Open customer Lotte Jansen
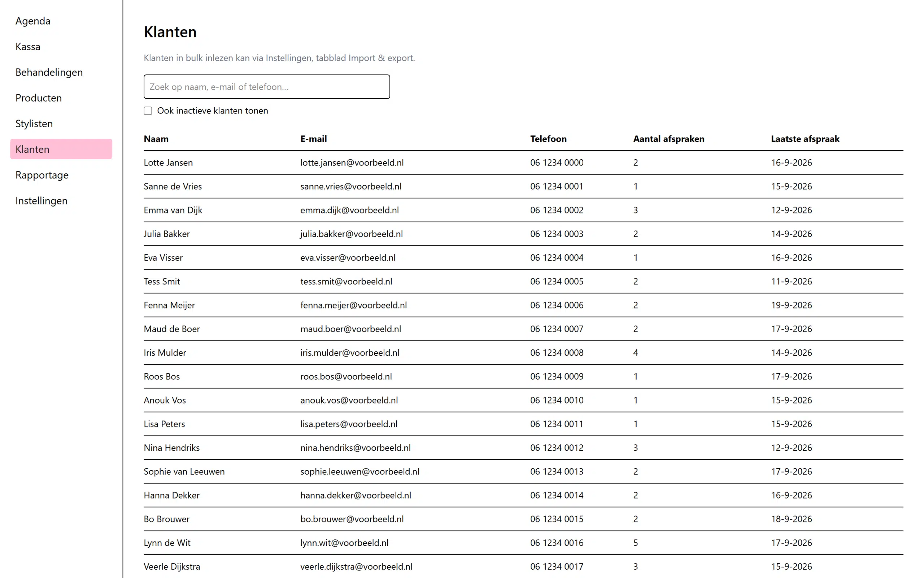Image resolution: width=924 pixels, height=578 pixels. pyautogui.click(x=523, y=163)
